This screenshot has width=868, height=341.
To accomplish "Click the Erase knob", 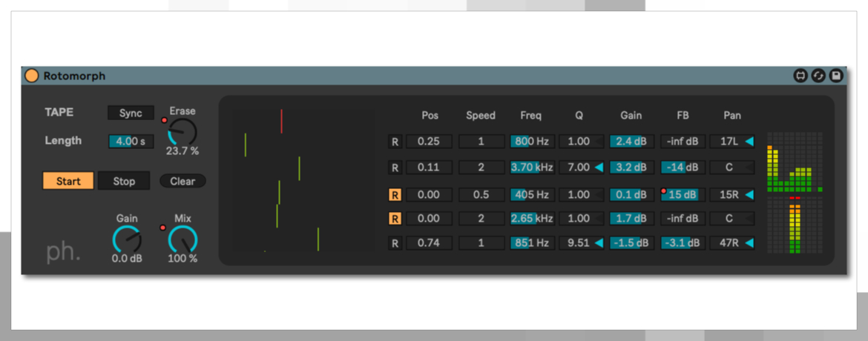I will (183, 132).
